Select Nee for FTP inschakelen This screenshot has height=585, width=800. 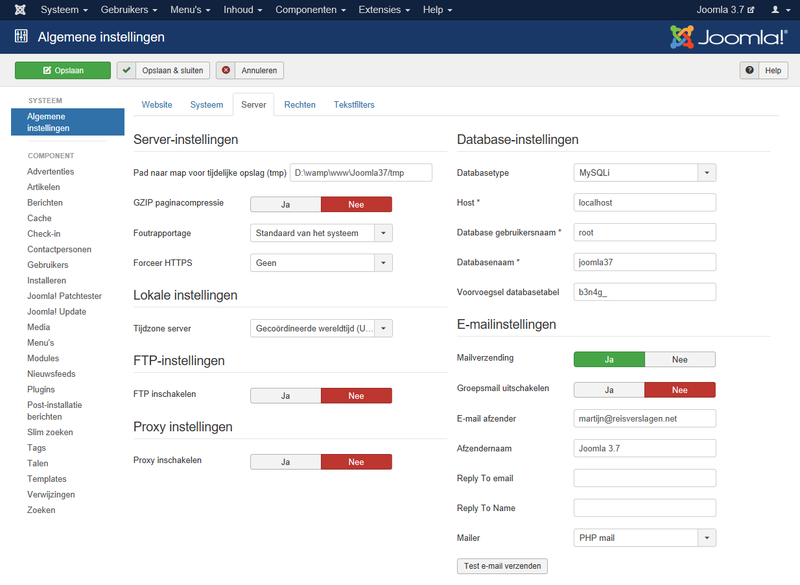[356, 396]
